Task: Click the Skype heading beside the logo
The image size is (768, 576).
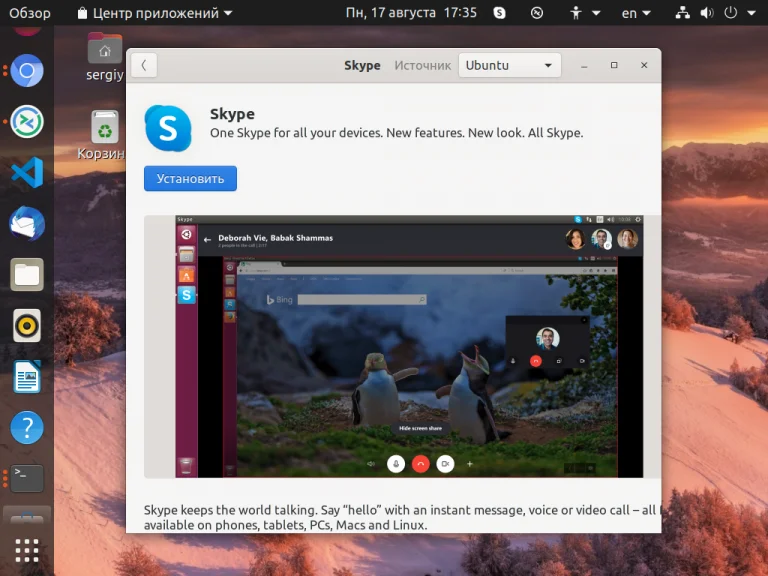Action: [x=232, y=114]
